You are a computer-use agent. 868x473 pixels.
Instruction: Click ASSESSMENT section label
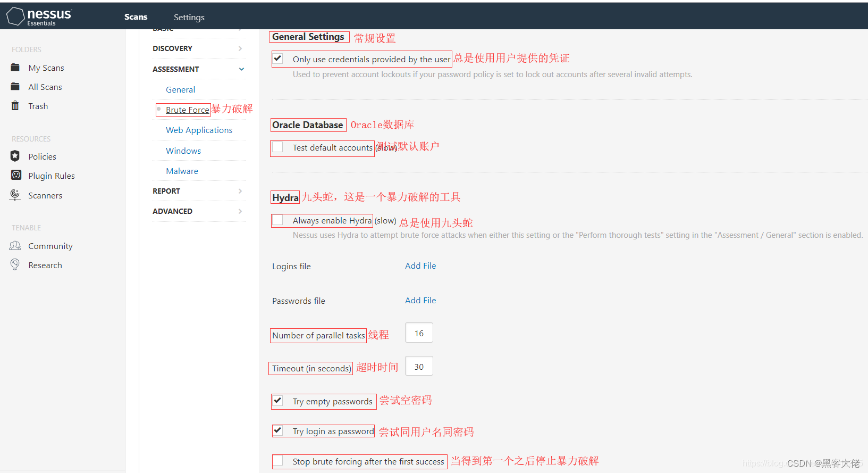coord(175,69)
